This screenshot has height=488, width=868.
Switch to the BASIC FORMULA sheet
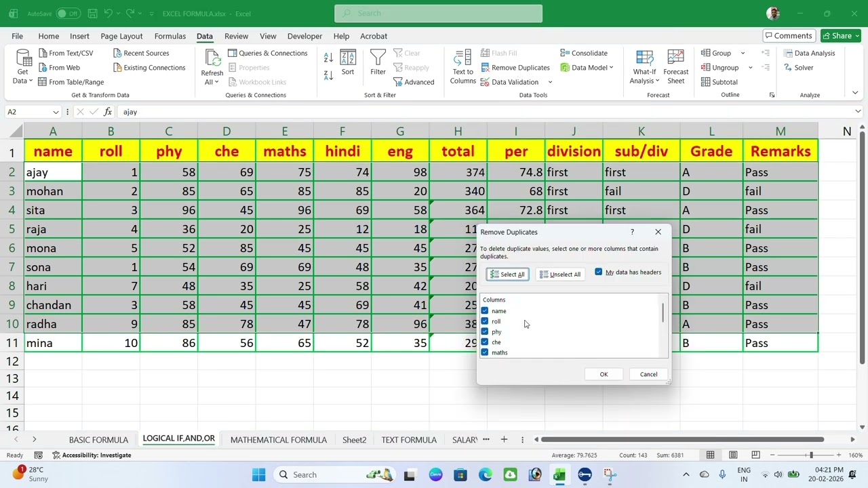click(98, 440)
